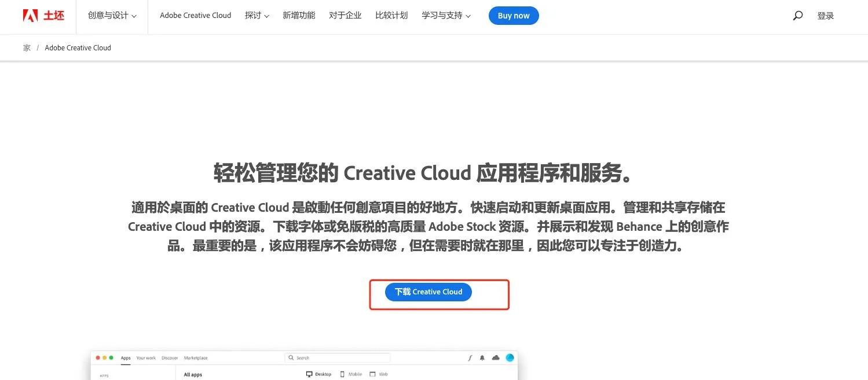This screenshot has width=868, height=380.
Task: Open the 比较计划 nav item
Action: pos(391,16)
